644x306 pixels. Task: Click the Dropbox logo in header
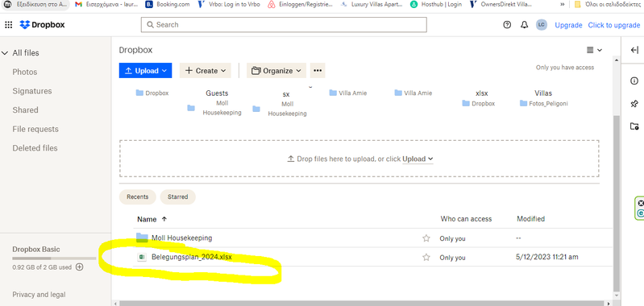(x=42, y=25)
